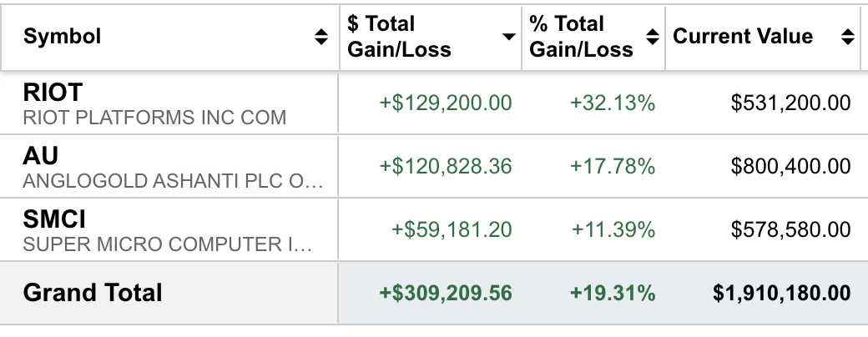Viewport: 868px width, 337px height.
Task: Click AU's +17.78% gain percentage
Action: 613,166
